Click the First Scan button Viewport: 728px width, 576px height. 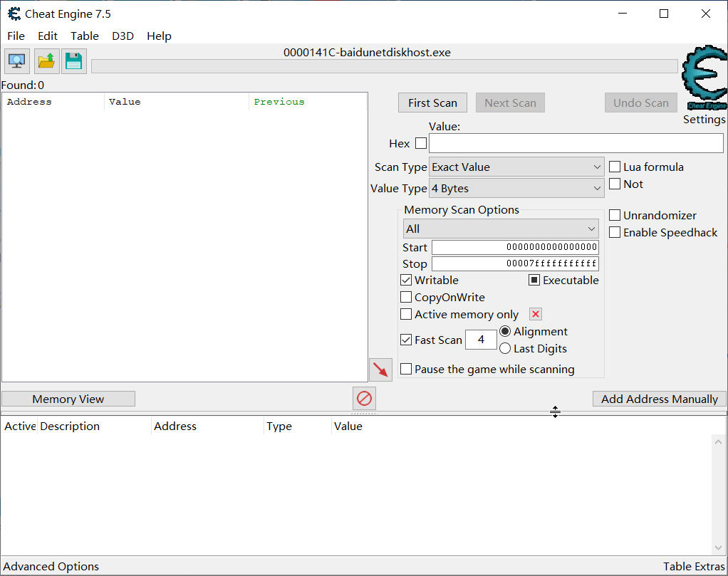click(432, 103)
